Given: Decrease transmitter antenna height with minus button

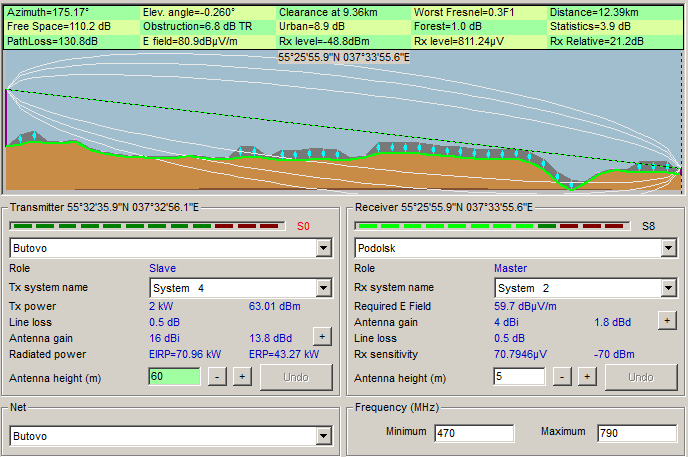Looking at the screenshot, I should point(217,377).
